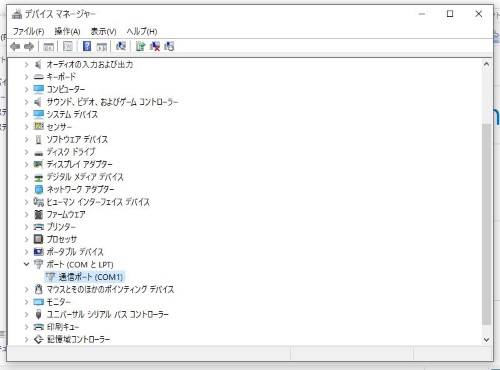Open the 表示(V) menu
The width and height of the screenshot is (500, 370).
pyautogui.click(x=103, y=31)
